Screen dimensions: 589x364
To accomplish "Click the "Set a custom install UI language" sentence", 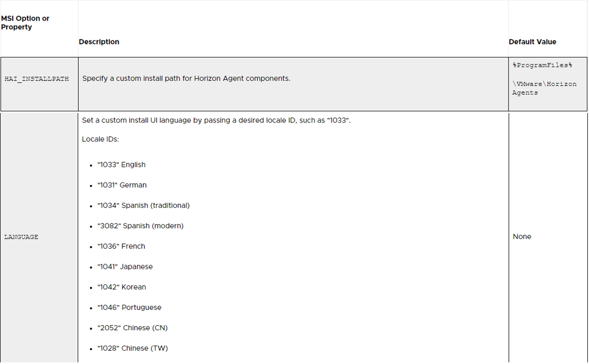I will (x=216, y=120).
